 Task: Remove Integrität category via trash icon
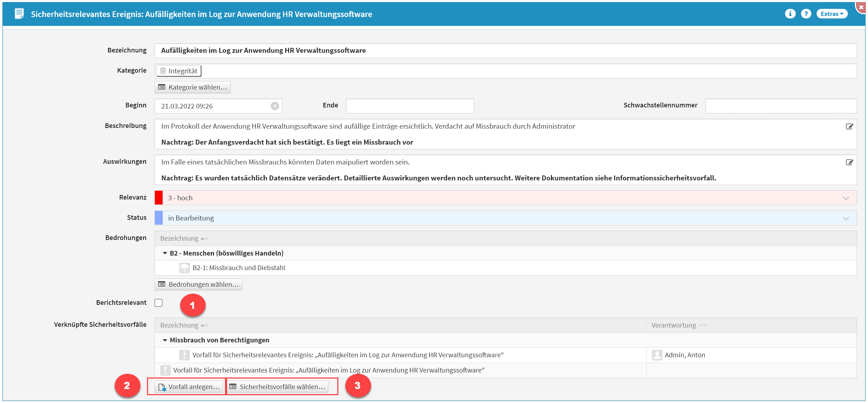coord(163,71)
